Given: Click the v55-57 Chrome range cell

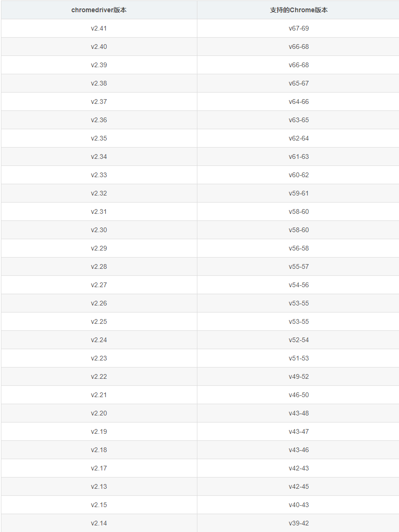Looking at the screenshot, I should 298,266.
